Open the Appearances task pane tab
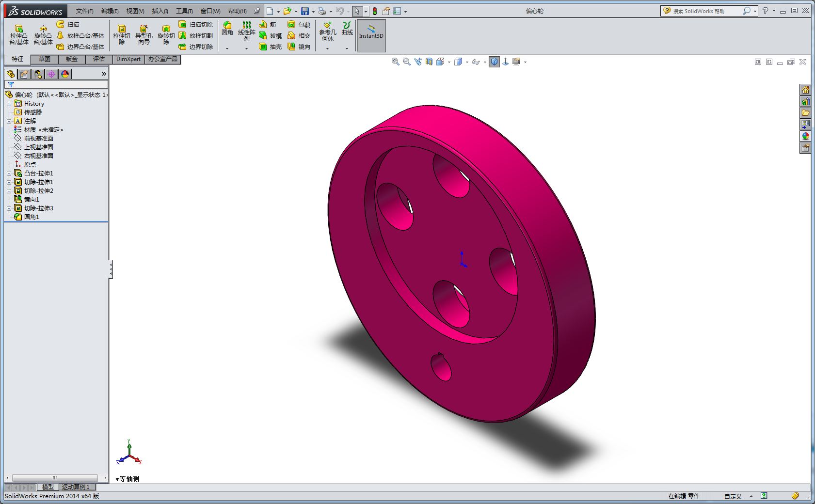The height and width of the screenshot is (504, 815). pyautogui.click(x=805, y=136)
